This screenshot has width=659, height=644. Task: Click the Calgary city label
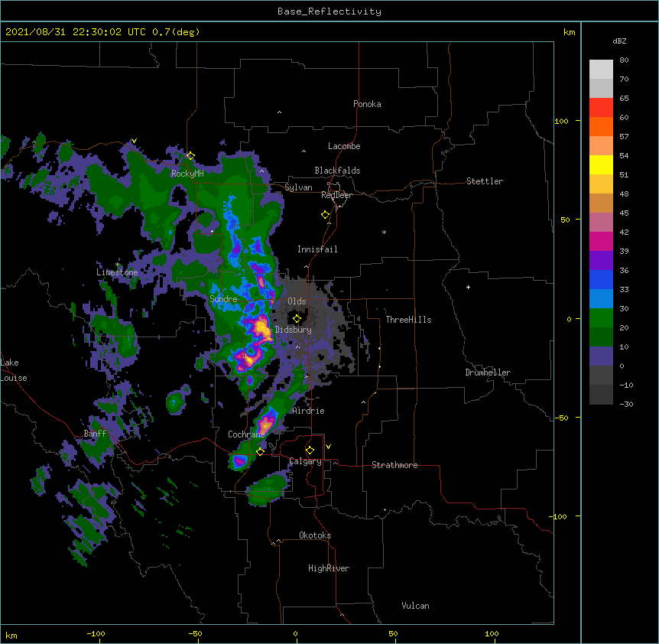306,461
